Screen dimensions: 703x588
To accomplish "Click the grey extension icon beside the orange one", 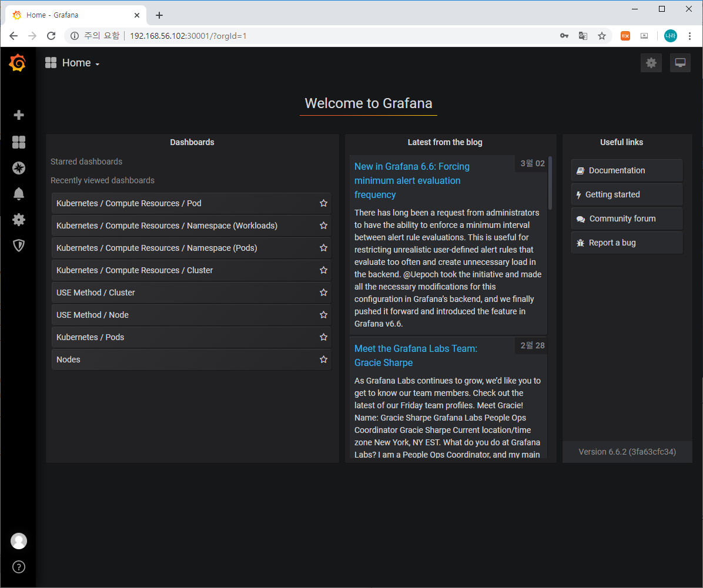I will [x=644, y=36].
